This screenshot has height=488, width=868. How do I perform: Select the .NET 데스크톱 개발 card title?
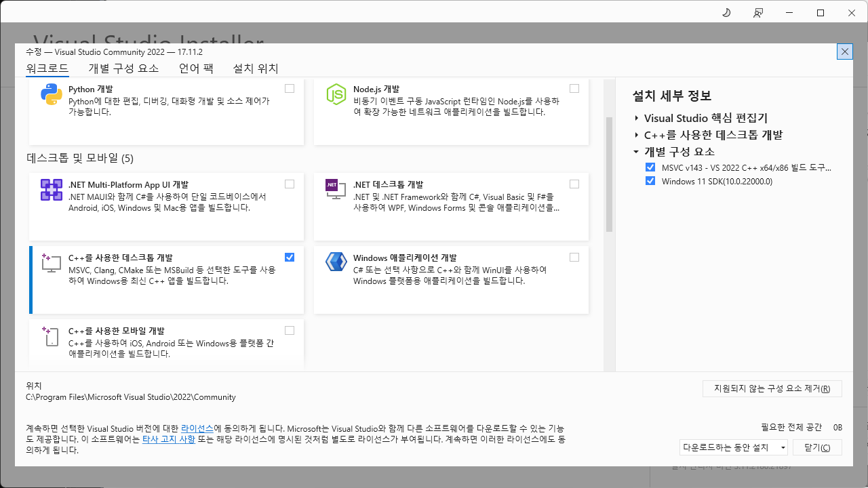coord(389,184)
